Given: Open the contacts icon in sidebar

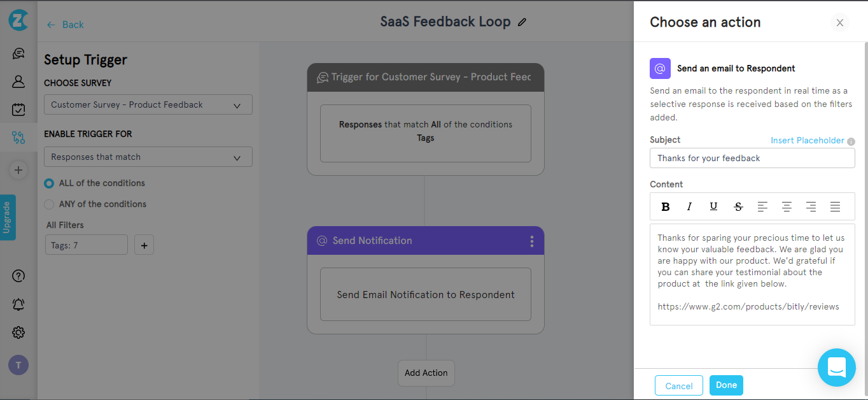Looking at the screenshot, I should point(18,82).
